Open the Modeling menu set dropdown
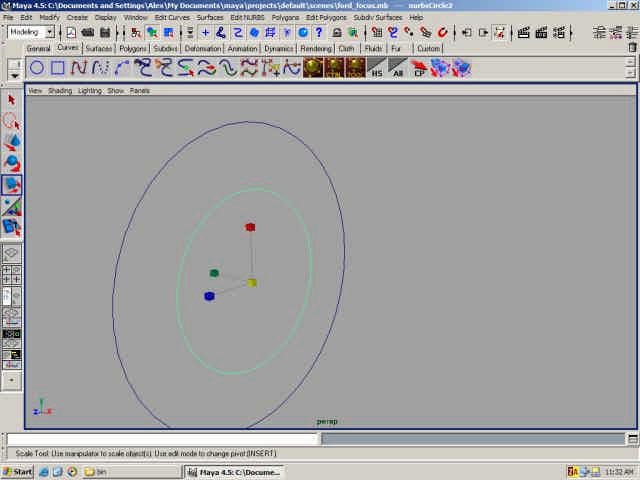Screen dimensions: 640x480 31,32
